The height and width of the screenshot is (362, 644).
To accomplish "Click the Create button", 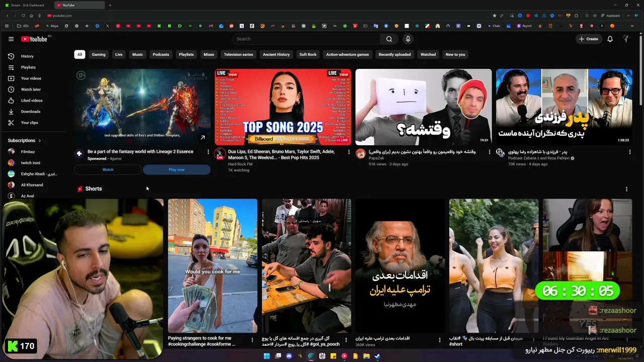I will click(x=589, y=39).
